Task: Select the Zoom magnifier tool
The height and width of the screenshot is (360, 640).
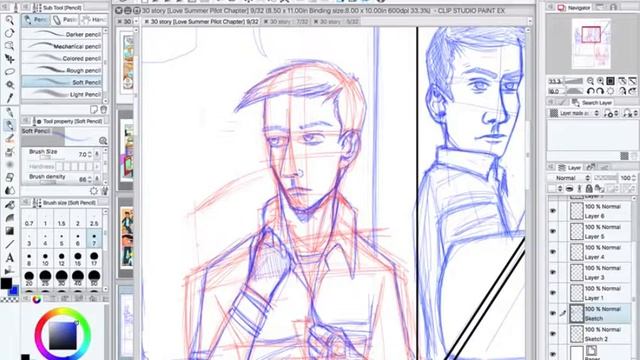Action: (x=9, y=20)
